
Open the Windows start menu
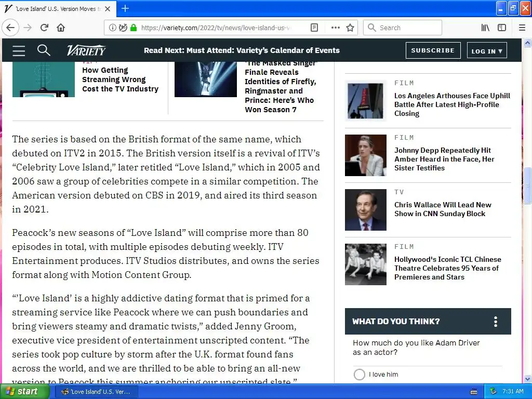(x=24, y=392)
